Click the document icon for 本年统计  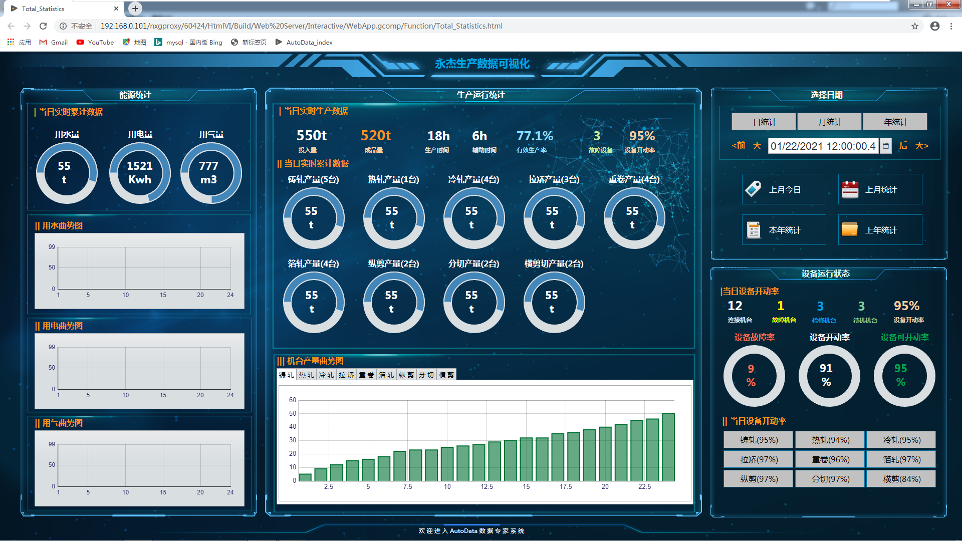tap(755, 230)
